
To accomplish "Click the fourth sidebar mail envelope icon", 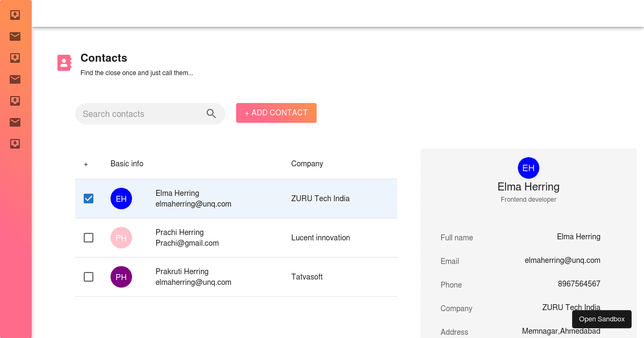I will [14, 79].
